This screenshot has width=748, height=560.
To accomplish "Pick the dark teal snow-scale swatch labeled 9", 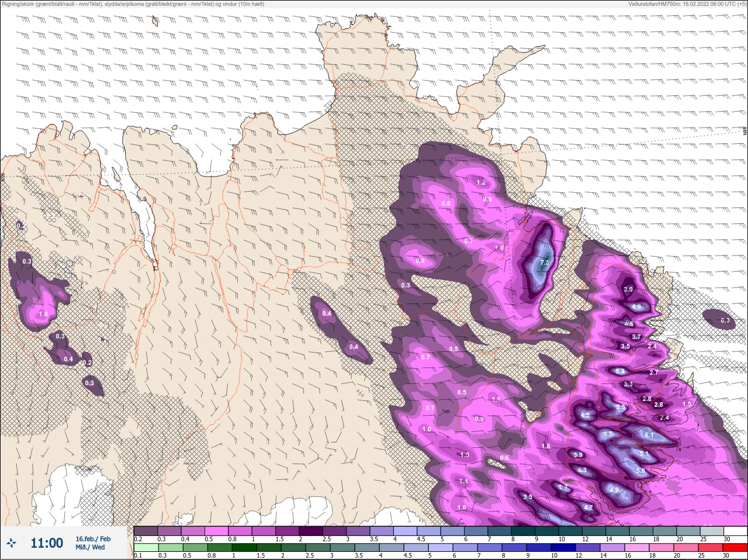I will [546, 530].
